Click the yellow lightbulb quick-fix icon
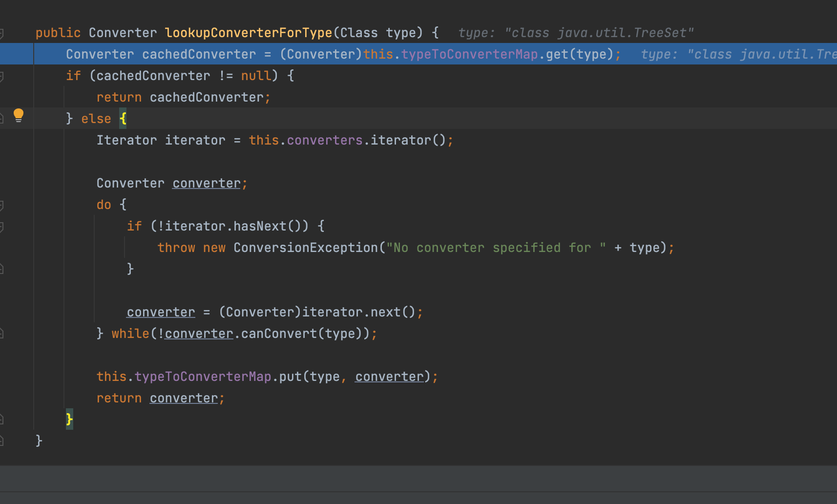The width and height of the screenshot is (837, 504). coord(19,115)
